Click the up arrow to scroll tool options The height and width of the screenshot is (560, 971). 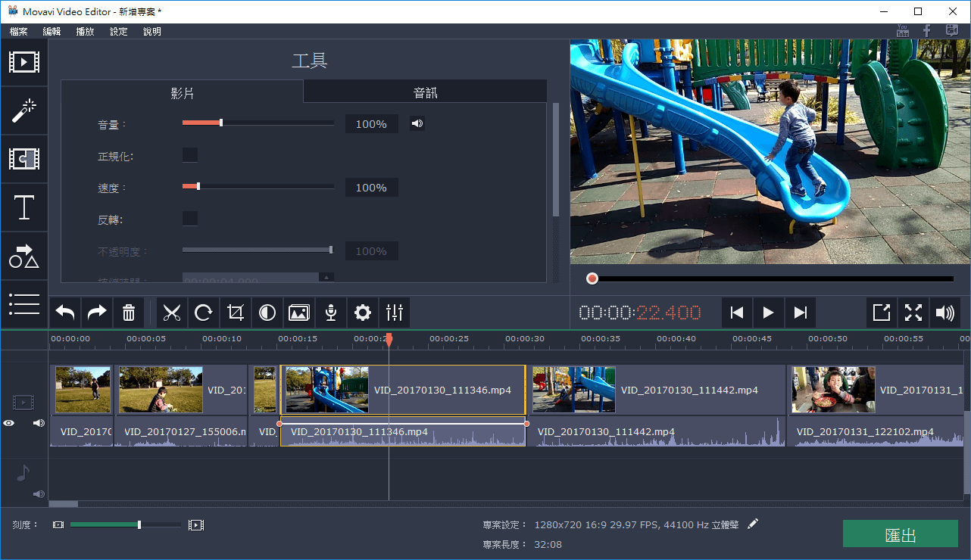pyautogui.click(x=326, y=277)
